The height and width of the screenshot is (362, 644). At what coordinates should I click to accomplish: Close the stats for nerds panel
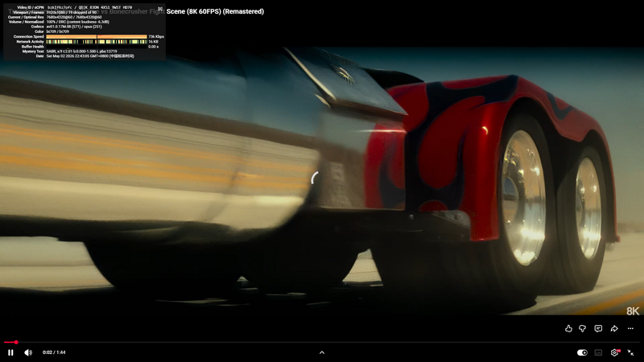(160, 9)
